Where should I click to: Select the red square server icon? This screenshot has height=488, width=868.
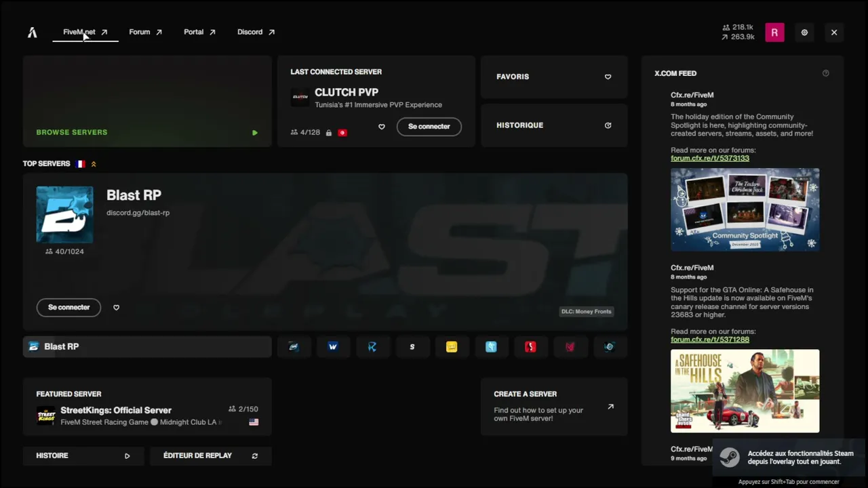pyautogui.click(x=530, y=346)
